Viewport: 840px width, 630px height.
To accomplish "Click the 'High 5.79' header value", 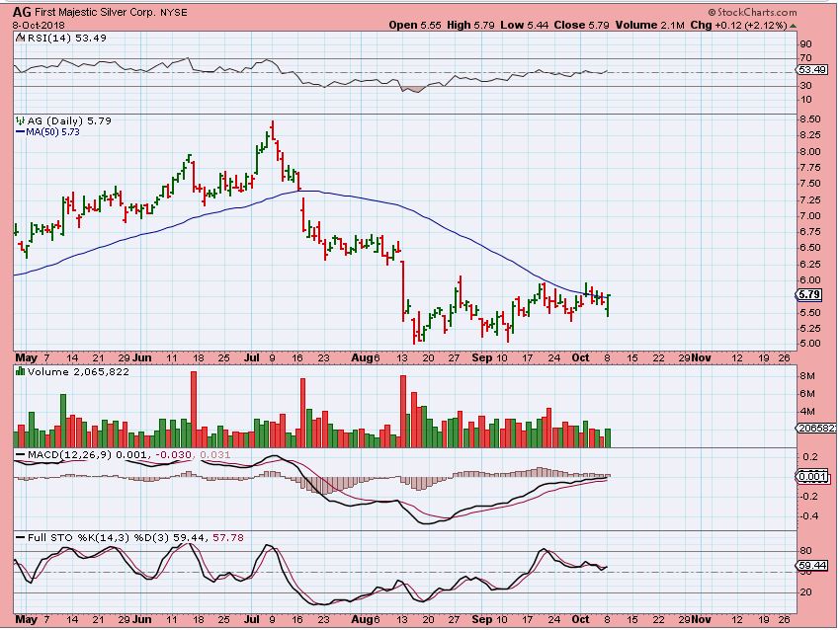I will click(470, 25).
